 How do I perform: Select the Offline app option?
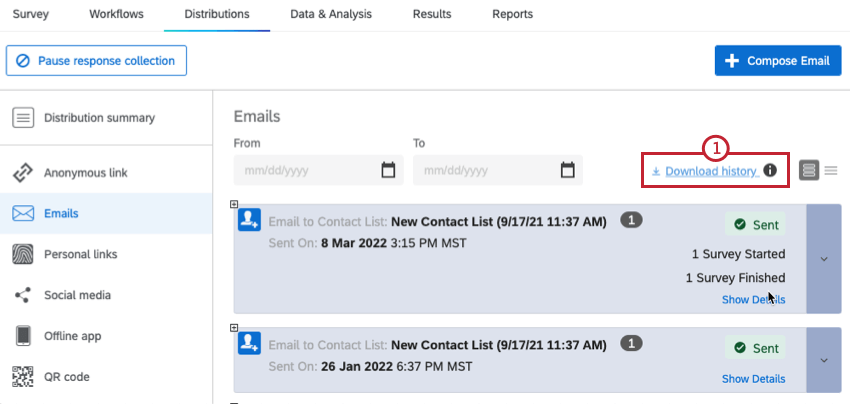(72, 336)
